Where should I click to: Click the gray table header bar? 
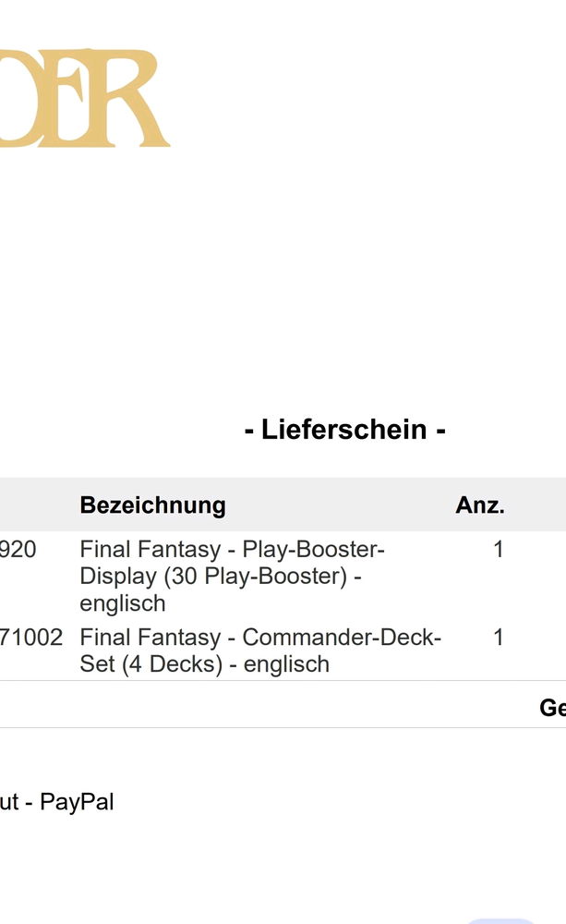[x=283, y=505]
